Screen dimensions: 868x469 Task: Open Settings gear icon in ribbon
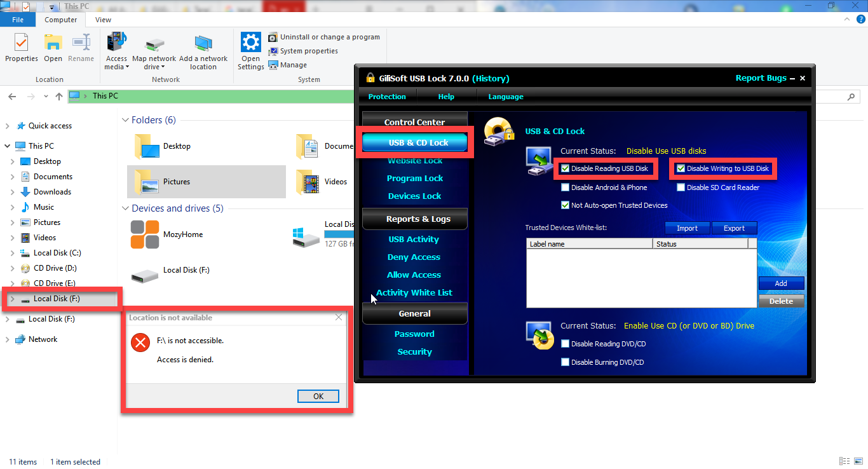(x=251, y=43)
